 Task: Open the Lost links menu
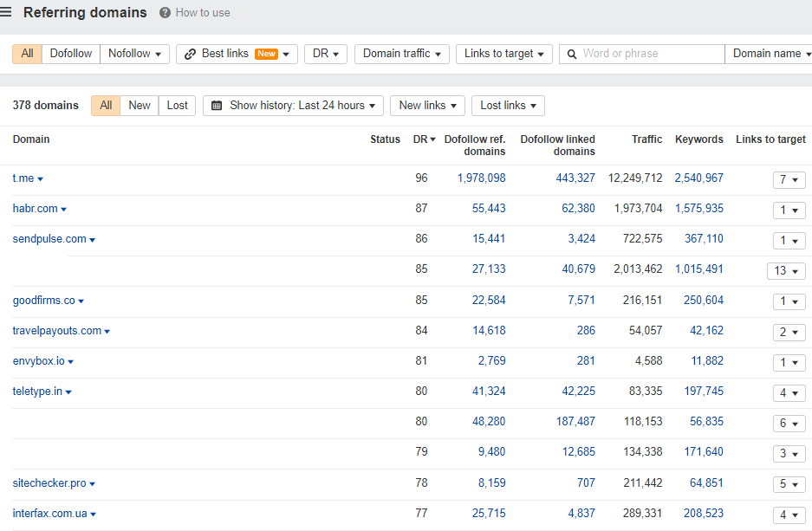point(508,106)
